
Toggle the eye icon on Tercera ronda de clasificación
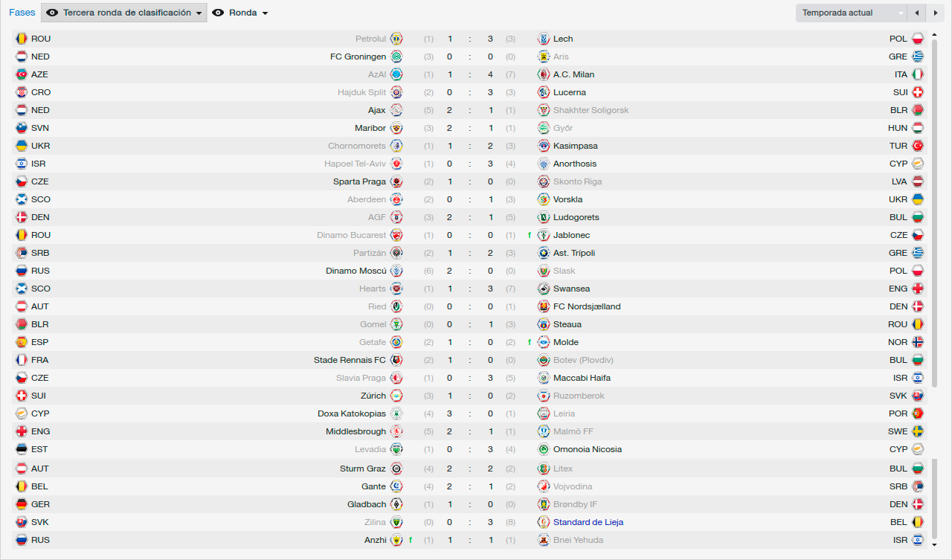click(x=52, y=13)
